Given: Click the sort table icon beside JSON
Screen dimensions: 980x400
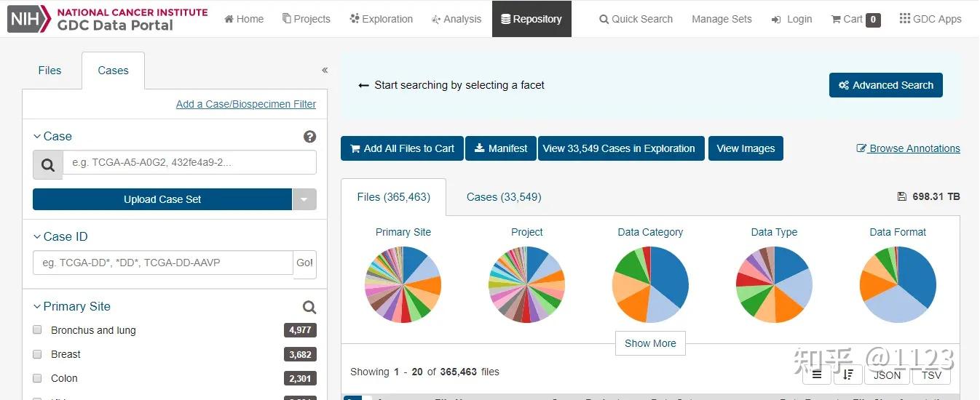Looking at the screenshot, I should pyautogui.click(x=848, y=375).
